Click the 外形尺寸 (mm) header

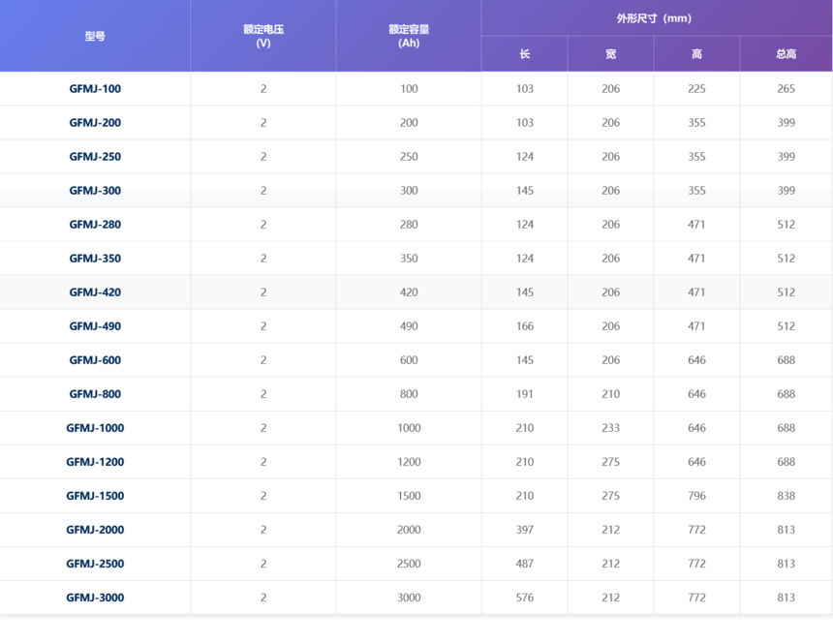point(657,18)
